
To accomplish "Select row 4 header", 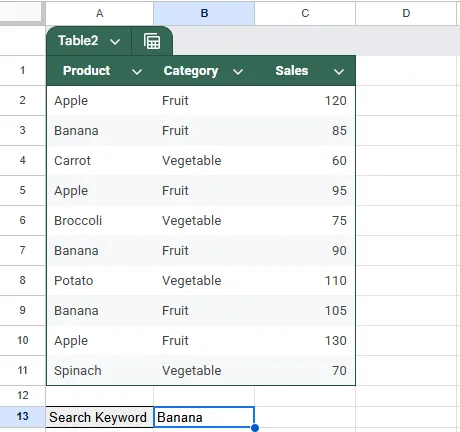I will coord(22,160).
